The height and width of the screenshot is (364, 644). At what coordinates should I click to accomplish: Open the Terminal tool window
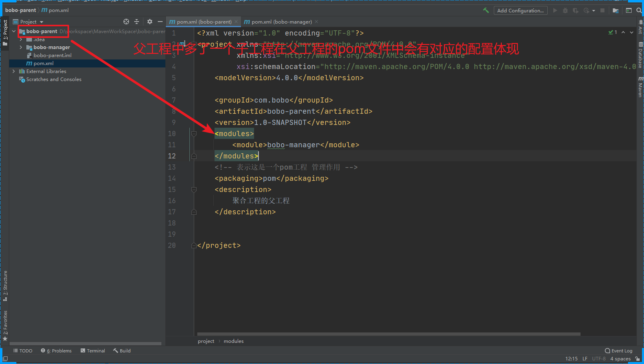coord(93,351)
